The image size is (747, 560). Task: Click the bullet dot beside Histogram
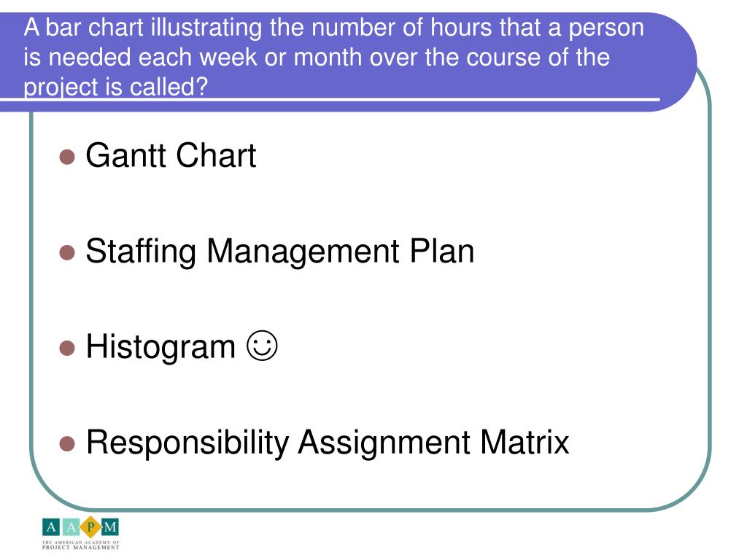coord(67,348)
